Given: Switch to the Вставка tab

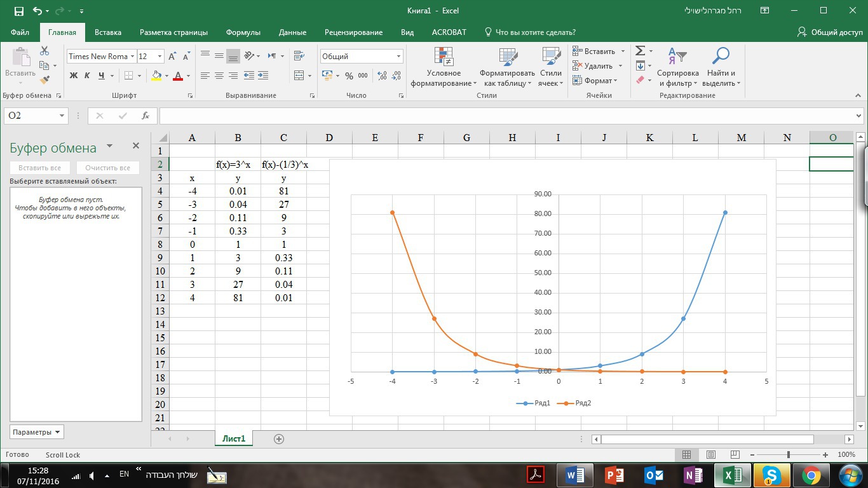Looking at the screenshot, I should click(x=108, y=32).
